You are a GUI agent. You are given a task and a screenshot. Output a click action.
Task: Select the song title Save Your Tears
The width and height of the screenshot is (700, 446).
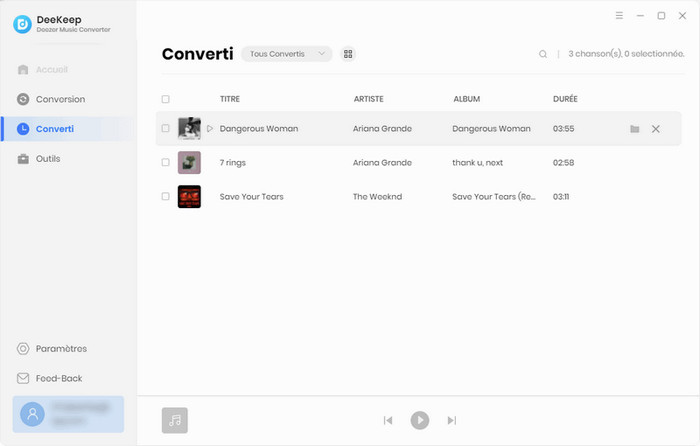[x=251, y=196]
